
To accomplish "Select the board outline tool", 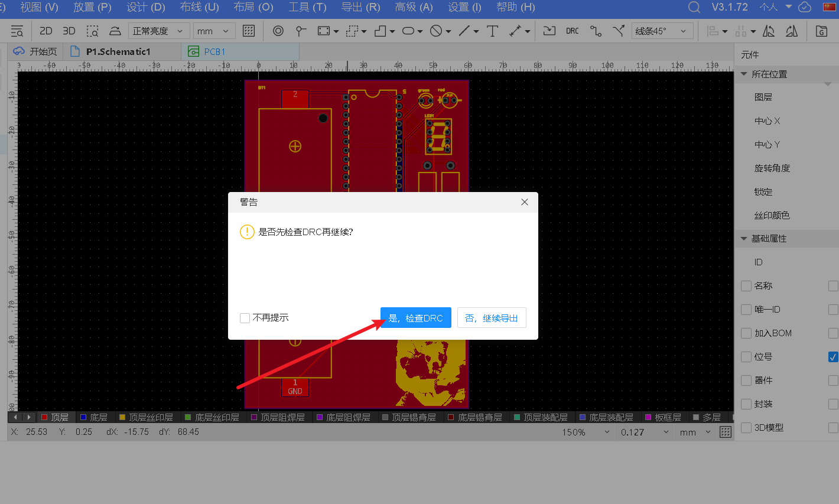I will [x=381, y=31].
